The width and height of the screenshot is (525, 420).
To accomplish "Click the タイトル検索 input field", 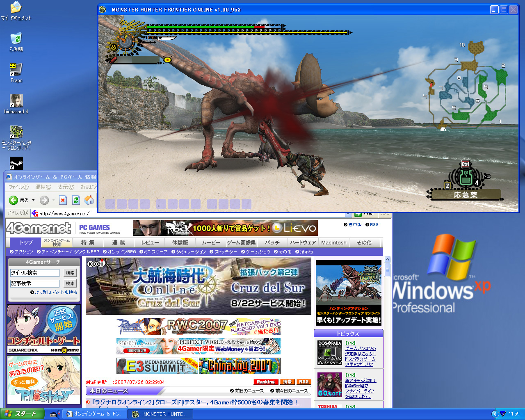I will (35, 273).
